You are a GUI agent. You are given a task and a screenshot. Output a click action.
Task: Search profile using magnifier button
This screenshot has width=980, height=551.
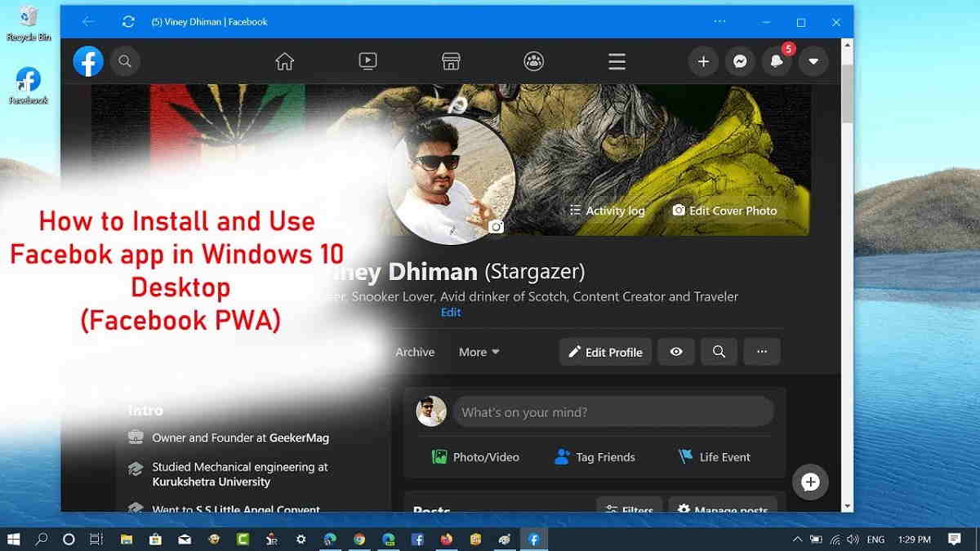[x=719, y=352]
